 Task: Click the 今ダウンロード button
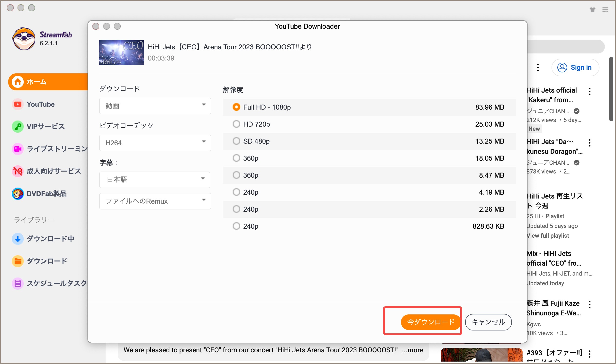click(431, 322)
